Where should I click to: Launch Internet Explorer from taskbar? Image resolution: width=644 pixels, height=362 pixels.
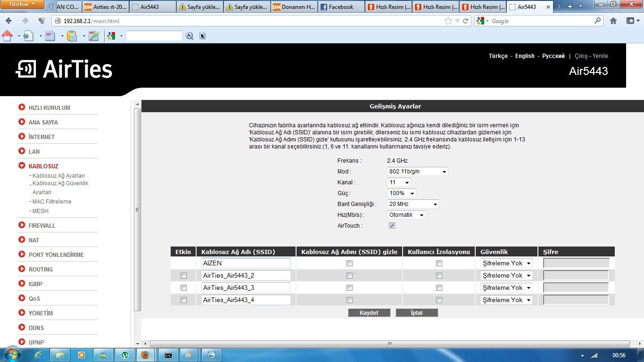pos(38,354)
